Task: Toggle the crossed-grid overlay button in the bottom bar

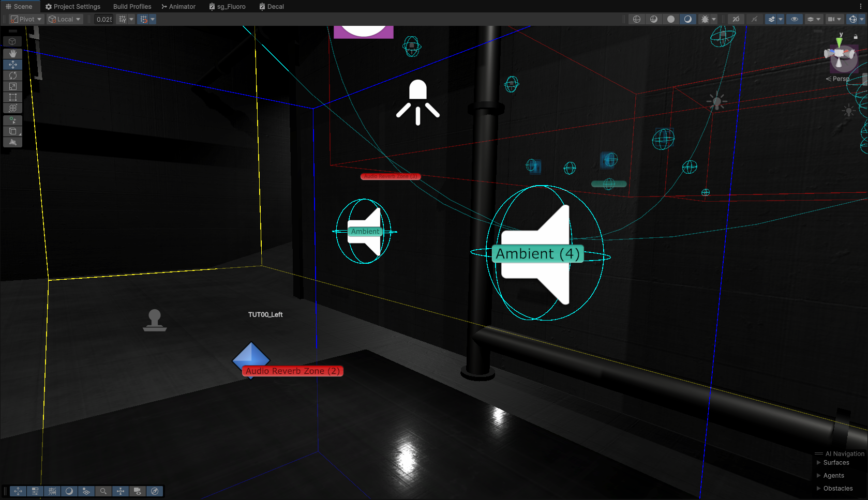Action: [52, 491]
